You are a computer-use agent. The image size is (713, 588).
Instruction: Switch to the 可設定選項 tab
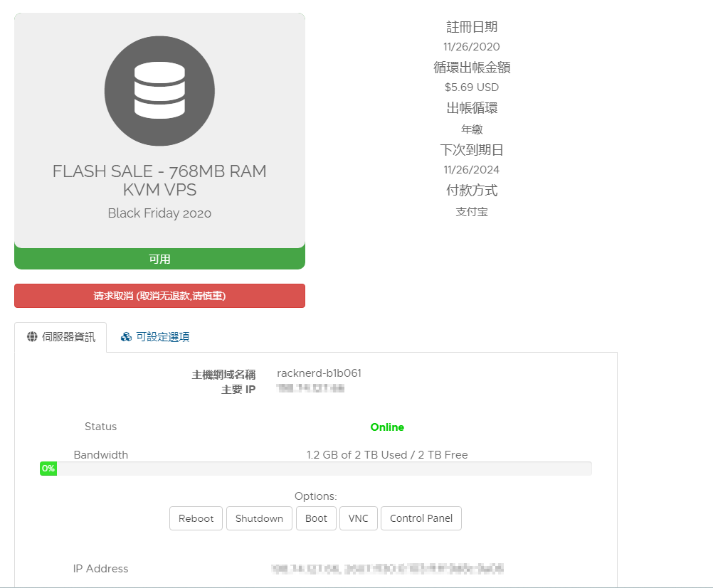tap(155, 337)
